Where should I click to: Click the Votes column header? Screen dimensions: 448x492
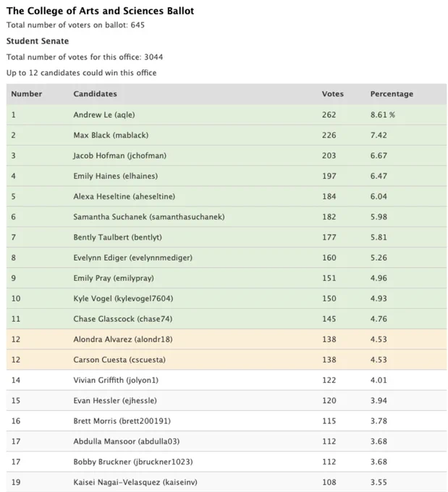tap(332, 94)
